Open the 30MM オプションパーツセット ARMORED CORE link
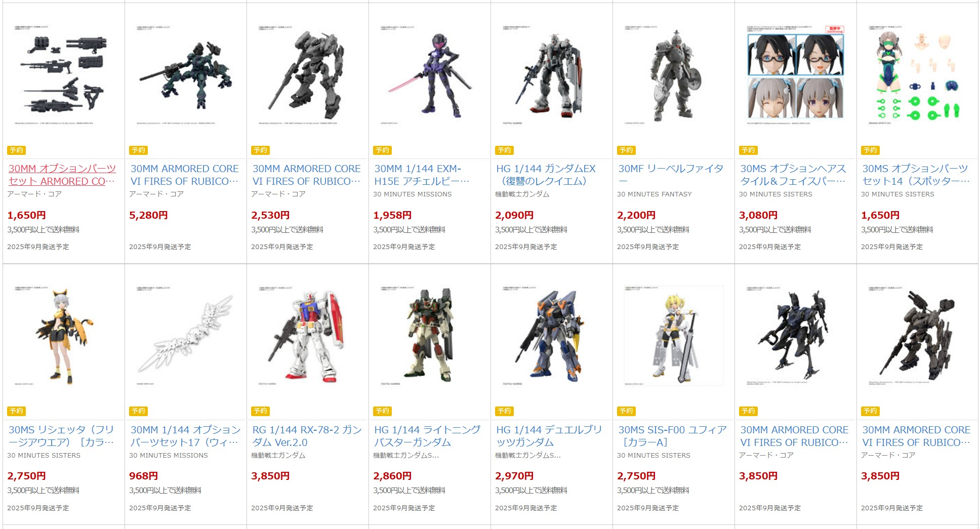 pyautogui.click(x=62, y=175)
